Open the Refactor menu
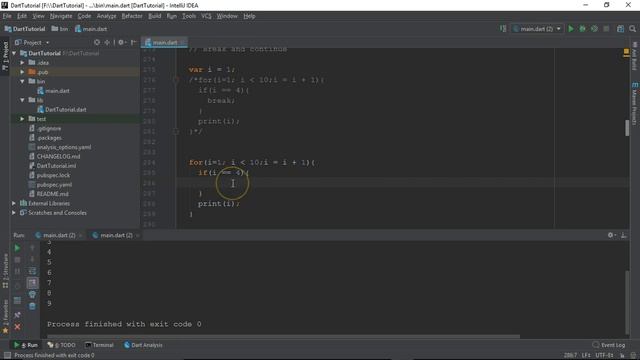The image size is (640, 360). [132, 16]
